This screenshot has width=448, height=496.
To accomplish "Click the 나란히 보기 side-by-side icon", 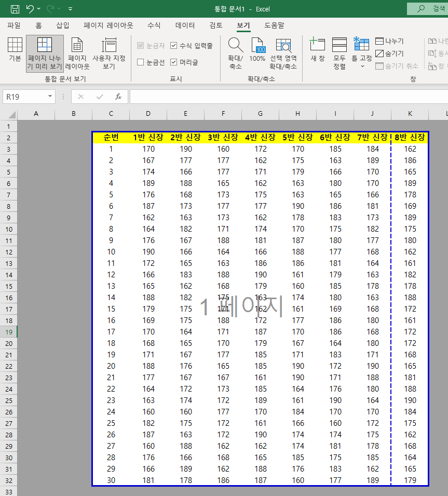I will coord(432,41).
